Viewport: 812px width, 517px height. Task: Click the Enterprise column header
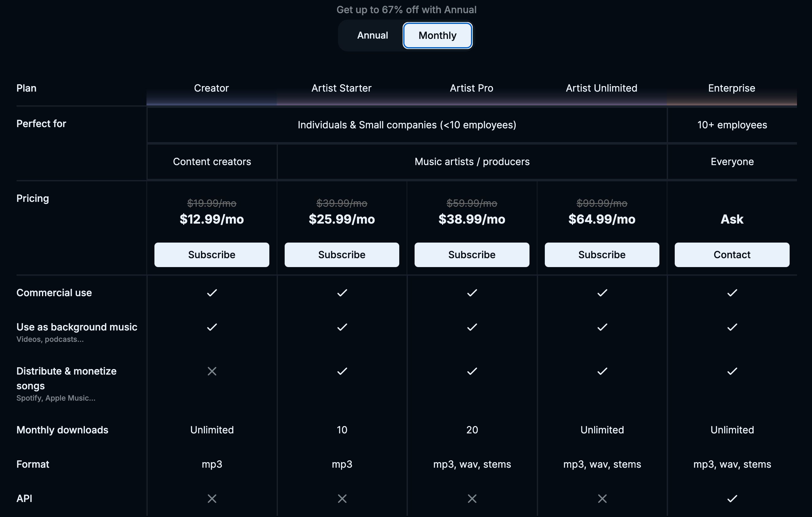[731, 88]
